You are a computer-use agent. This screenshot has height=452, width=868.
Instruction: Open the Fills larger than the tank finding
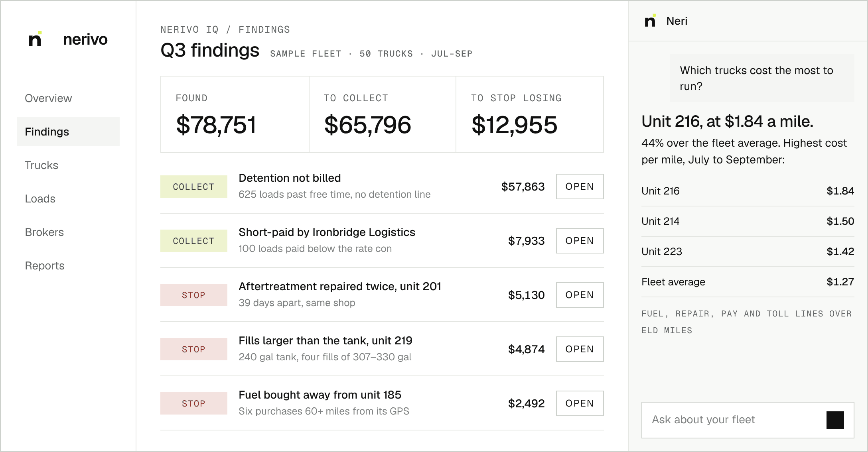click(x=580, y=349)
